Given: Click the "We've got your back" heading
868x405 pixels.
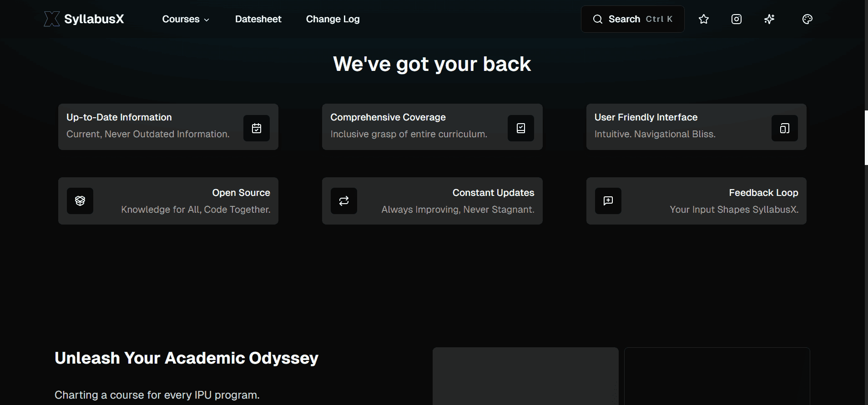Looking at the screenshot, I should [432, 64].
